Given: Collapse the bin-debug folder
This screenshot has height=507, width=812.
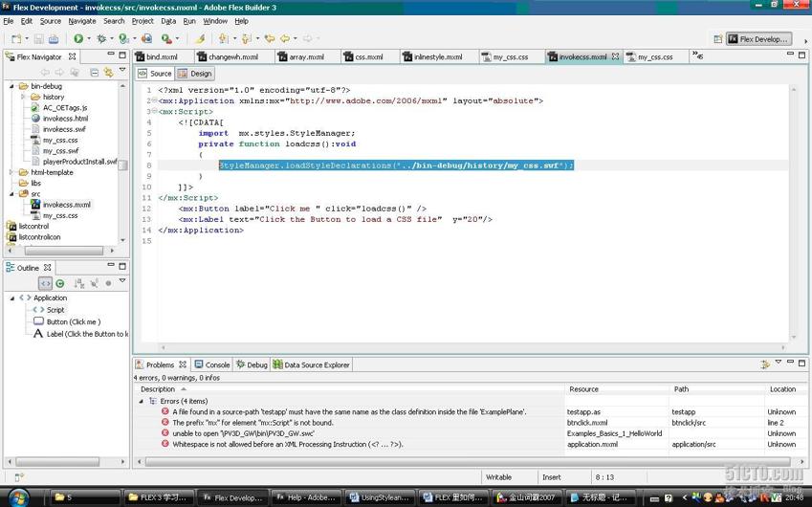Looking at the screenshot, I should click(12, 86).
